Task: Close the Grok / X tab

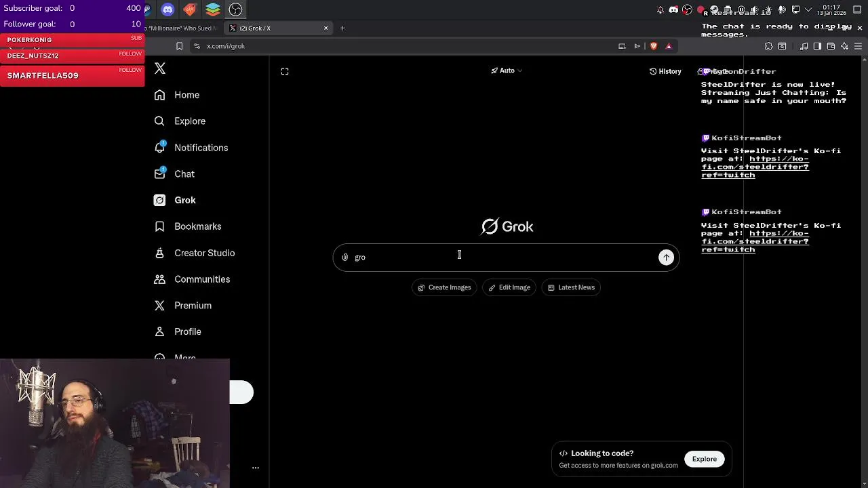Action: coord(325,28)
